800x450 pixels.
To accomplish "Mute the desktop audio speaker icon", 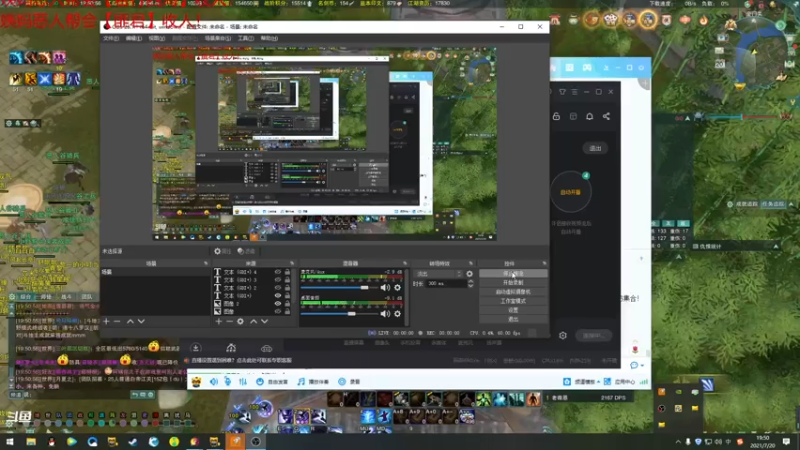I will click(385, 314).
